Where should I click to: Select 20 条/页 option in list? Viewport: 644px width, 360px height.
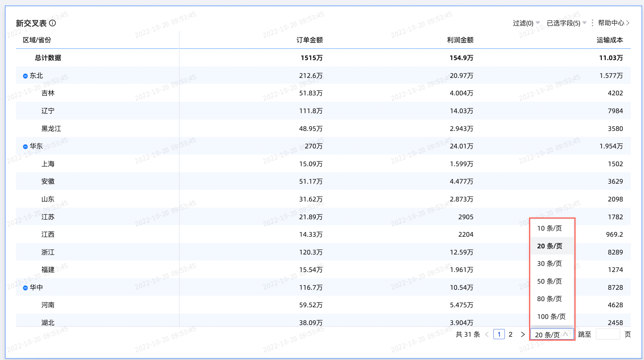coord(552,246)
